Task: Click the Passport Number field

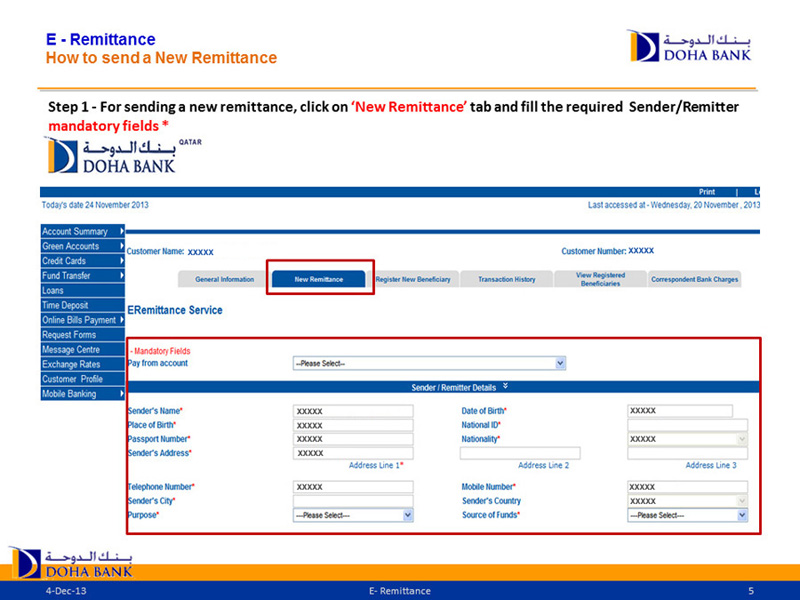Action: [353, 439]
